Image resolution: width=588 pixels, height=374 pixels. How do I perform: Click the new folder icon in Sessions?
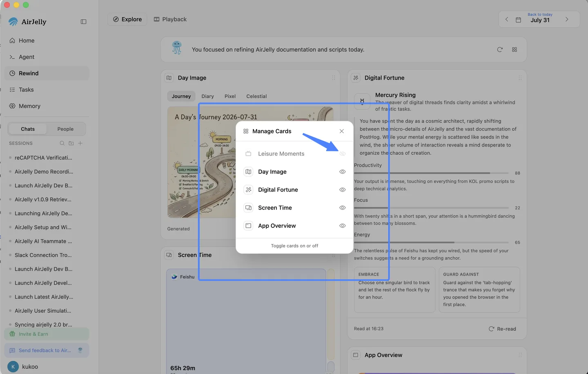pyautogui.click(x=71, y=143)
